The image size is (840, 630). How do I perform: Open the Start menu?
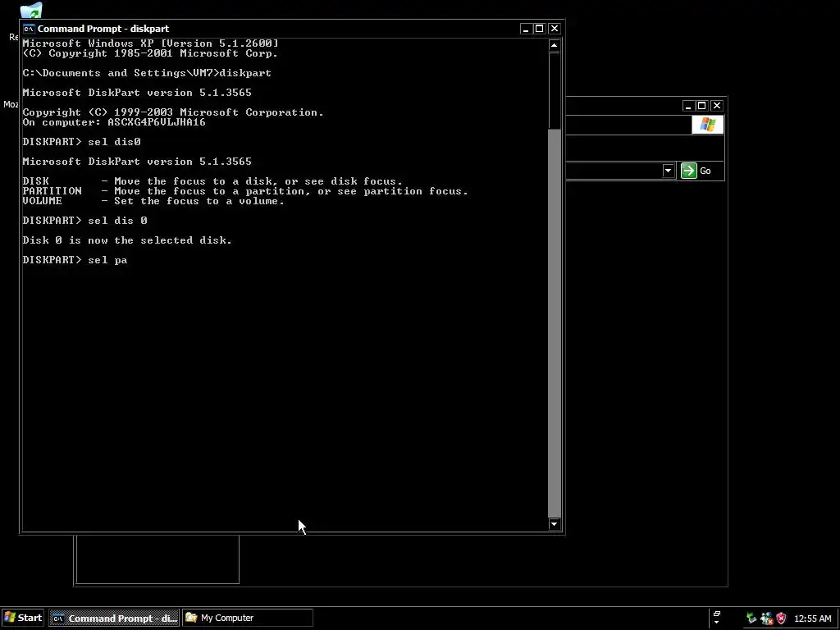pyautogui.click(x=22, y=619)
